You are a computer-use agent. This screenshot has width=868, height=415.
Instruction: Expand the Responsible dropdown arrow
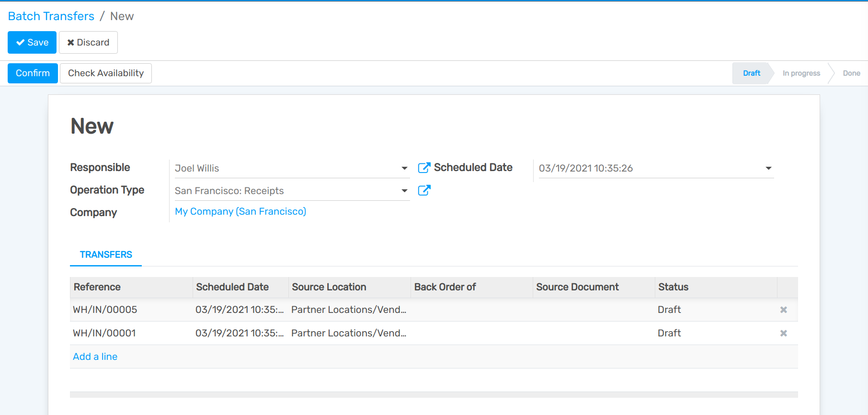pos(404,168)
